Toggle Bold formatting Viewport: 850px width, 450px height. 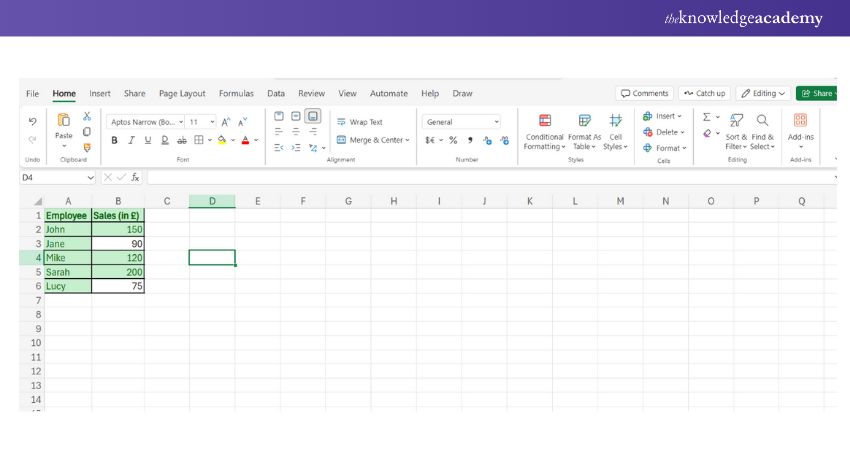[114, 141]
